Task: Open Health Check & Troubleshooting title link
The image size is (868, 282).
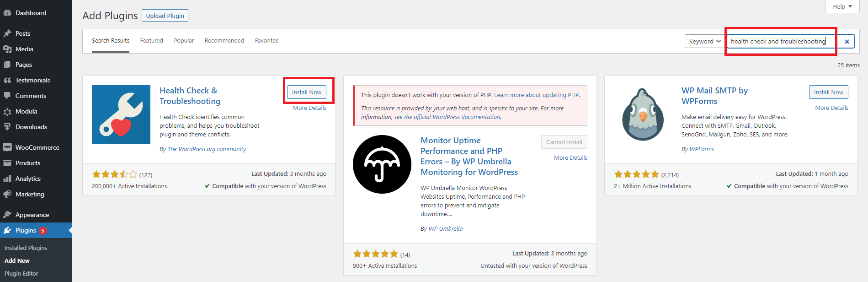Action: 190,96
